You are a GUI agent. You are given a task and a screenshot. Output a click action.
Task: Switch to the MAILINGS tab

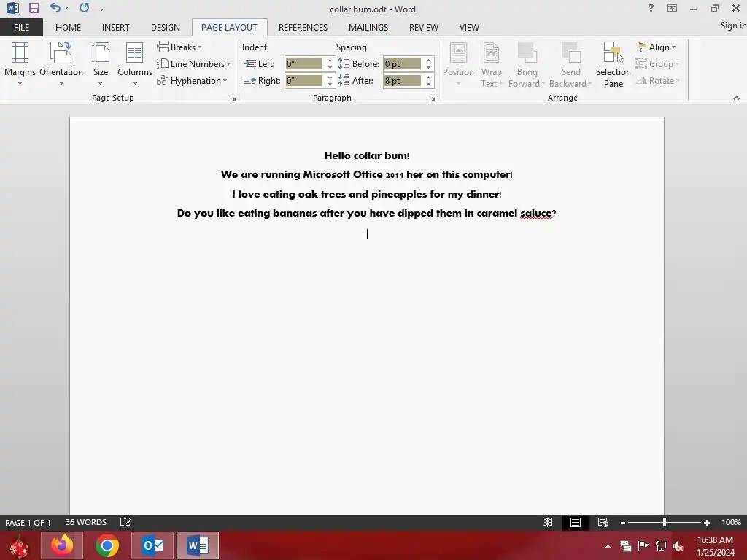(x=368, y=28)
